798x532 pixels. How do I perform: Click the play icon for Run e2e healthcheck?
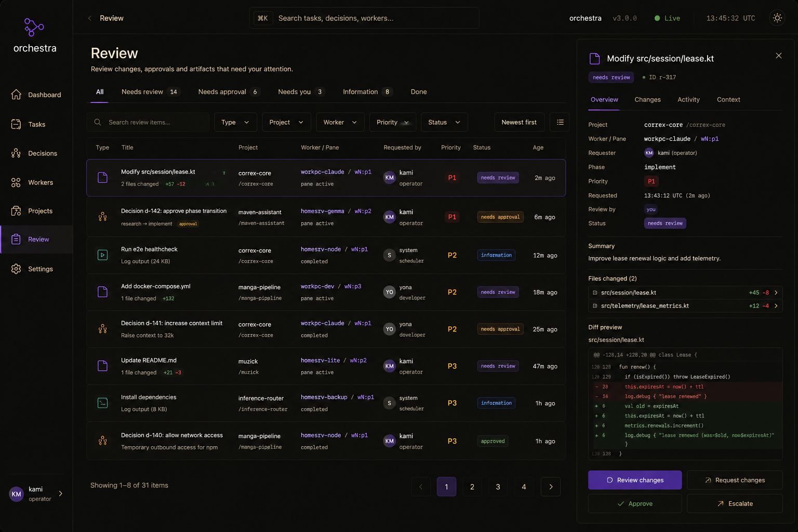[x=103, y=255]
